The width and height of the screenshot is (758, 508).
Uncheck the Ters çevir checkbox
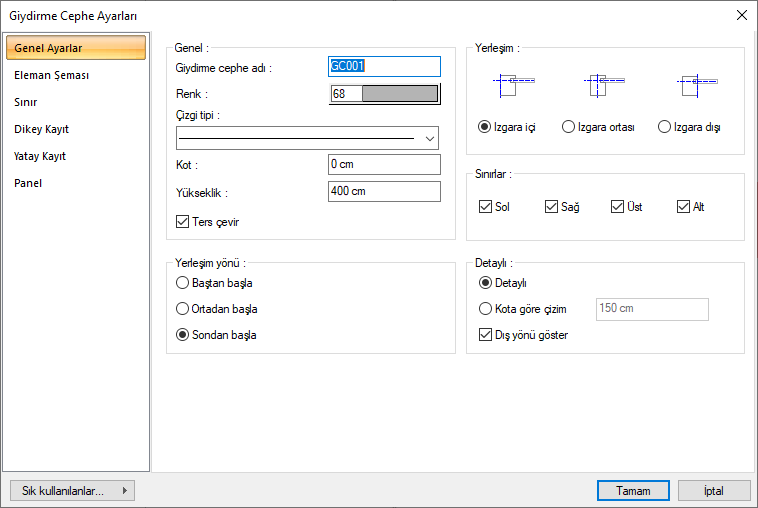point(182,222)
